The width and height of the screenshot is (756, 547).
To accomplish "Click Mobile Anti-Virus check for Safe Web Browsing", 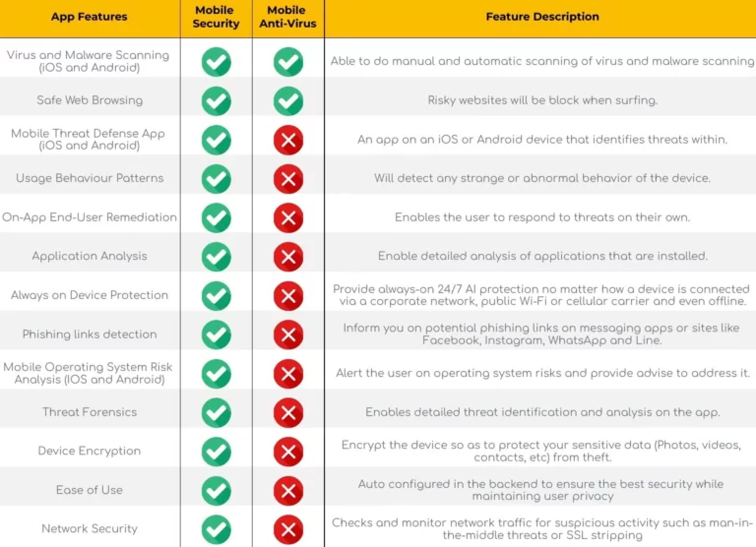I will [x=287, y=100].
